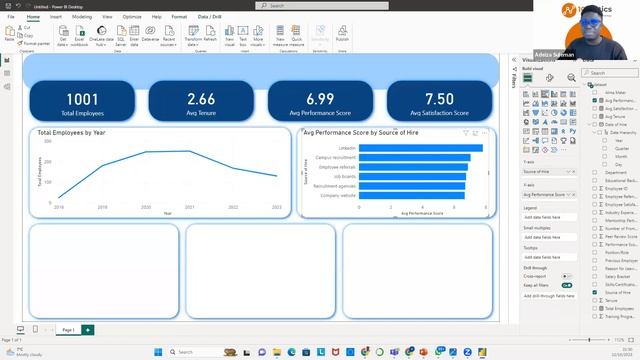The width and height of the screenshot is (640, 360).
Task: Open File Explorer from the taskbar
Action: point(277,352)
